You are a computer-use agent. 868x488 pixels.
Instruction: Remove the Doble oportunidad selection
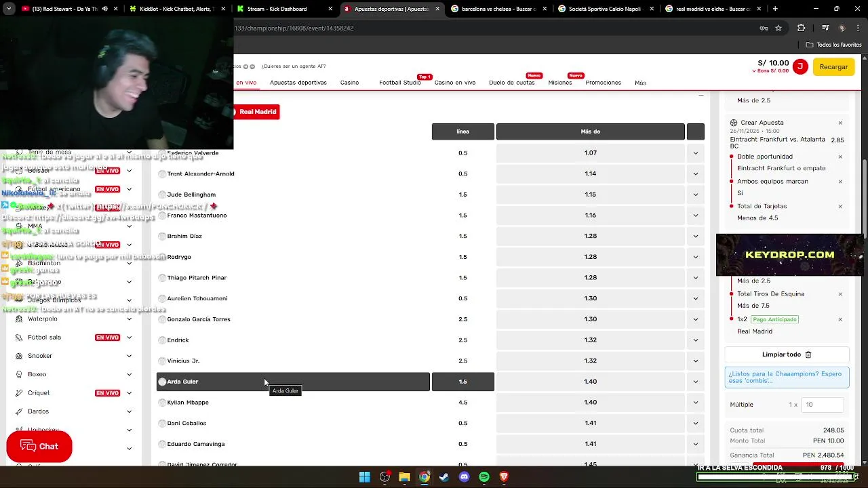pos(840,157)
